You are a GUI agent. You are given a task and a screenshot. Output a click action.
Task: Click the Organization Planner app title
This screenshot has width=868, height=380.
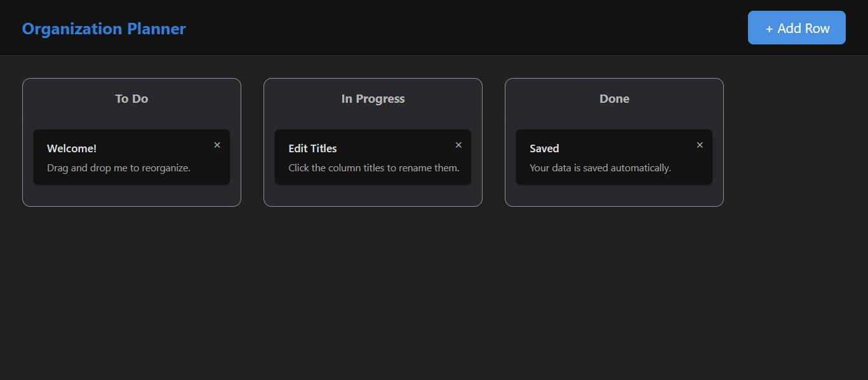pos(103,29)
